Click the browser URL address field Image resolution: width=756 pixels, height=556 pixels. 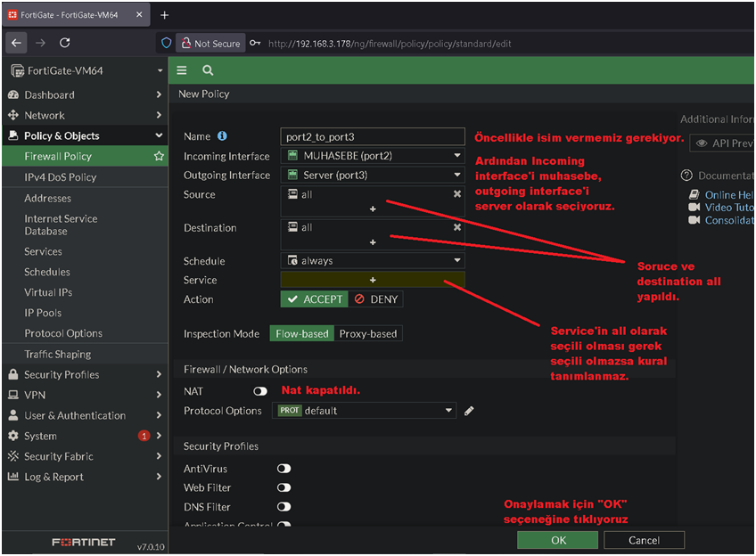pyautogui.click(x=389, y=44)
